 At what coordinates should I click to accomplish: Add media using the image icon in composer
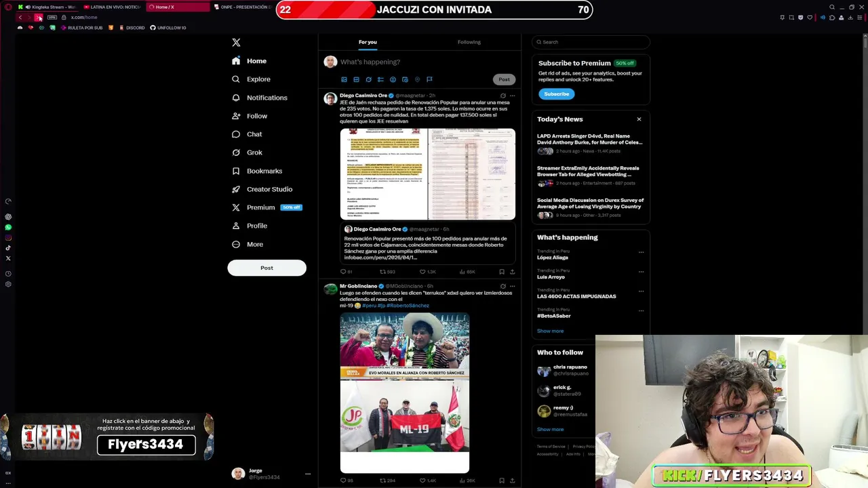[x=344, y=79]
